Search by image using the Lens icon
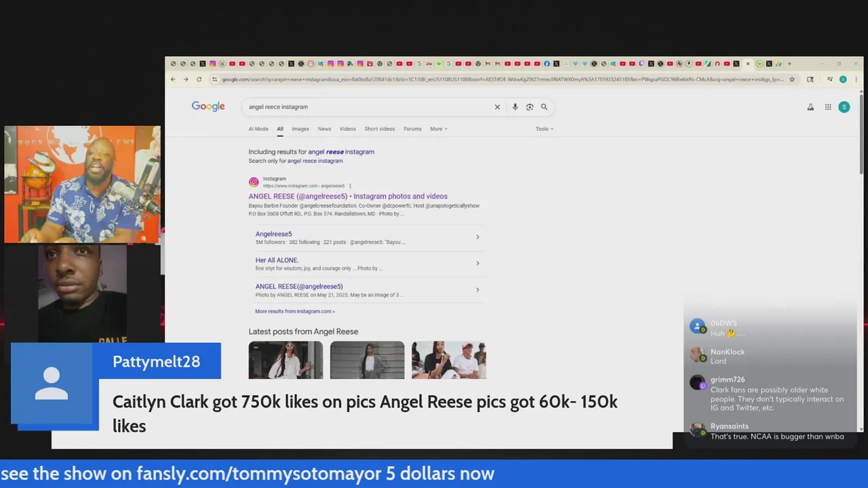This screenshot has width=868, height=488. tap(530, 107)
